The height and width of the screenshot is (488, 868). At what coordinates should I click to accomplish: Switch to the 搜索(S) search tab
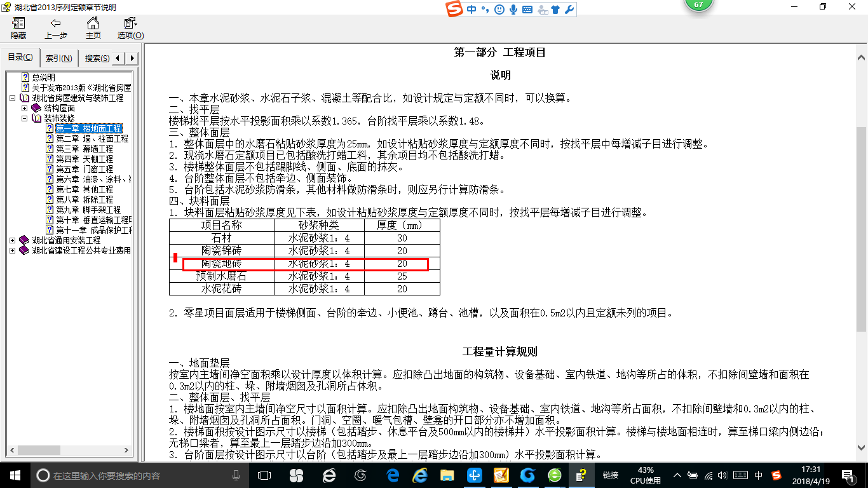pyautogui.click(x=97, y=58)
